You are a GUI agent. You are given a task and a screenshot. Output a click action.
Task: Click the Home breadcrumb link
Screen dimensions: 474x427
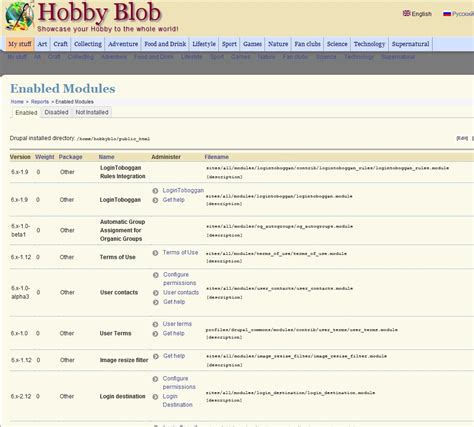pyautogui.click(x=17, y=102)
